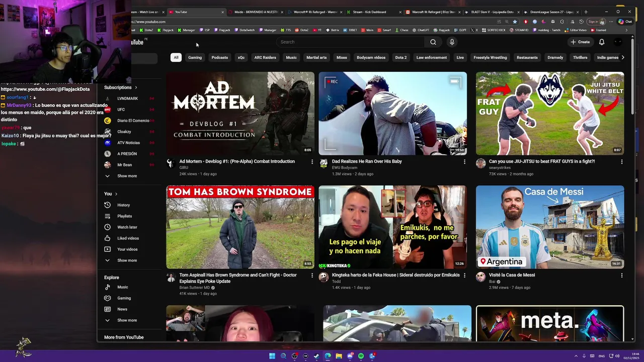Open Spotify from the taskbar
Image resolution: width=644 pixels, height=362 pixels.
tap(361, 356)
